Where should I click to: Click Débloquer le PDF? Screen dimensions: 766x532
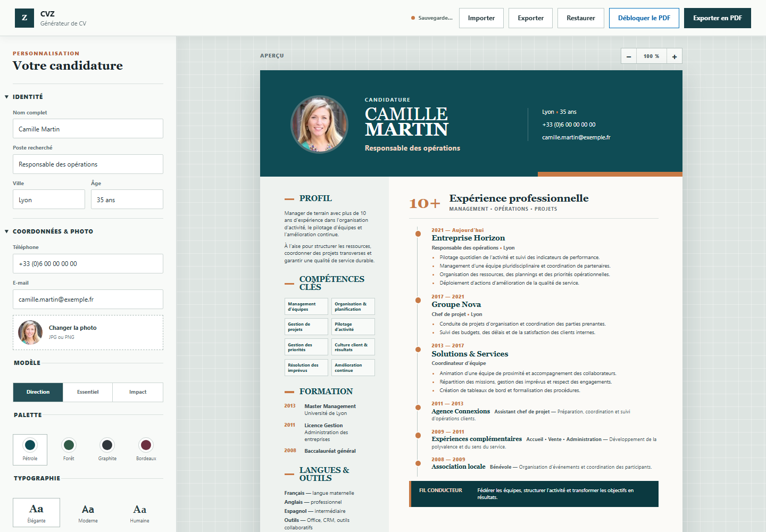click(x=644, y=18)
